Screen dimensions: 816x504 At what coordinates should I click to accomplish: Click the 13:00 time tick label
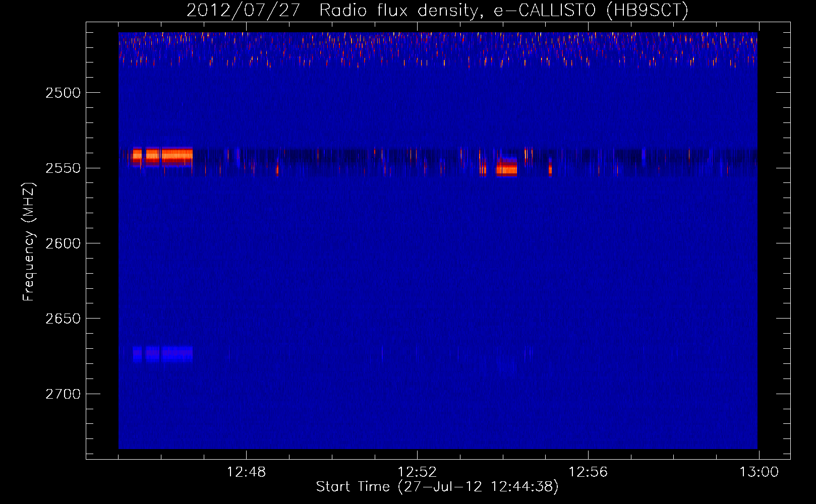point(759,472)
